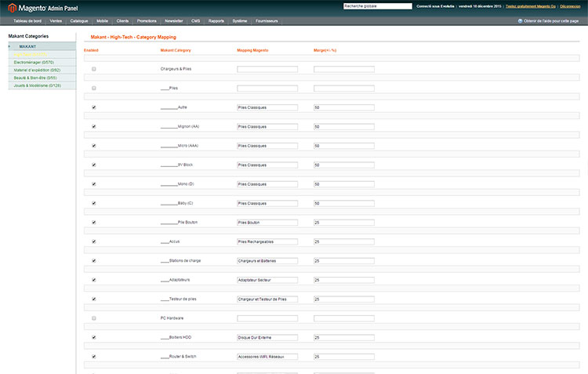Screen dimensions: 588x374
Task: Click the Piles Rechargeables mapping field
Action: [x=267, y=241]
